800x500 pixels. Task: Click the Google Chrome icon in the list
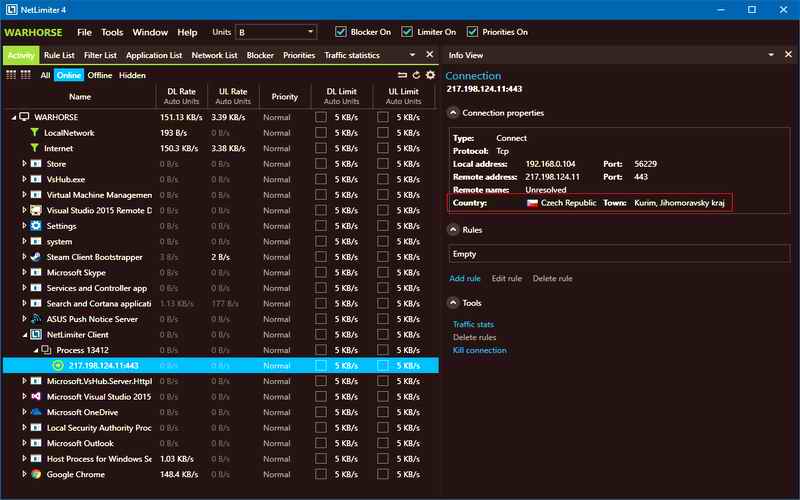click(x=35, y=474)
